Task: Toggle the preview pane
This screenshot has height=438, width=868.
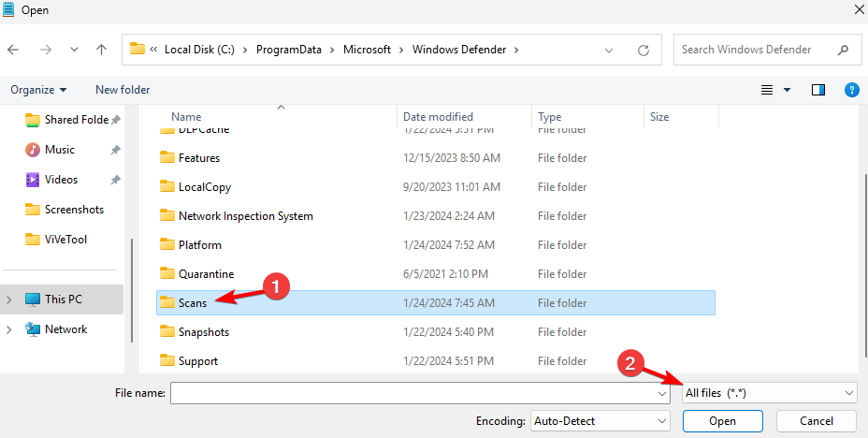Action: click(818, 90)
